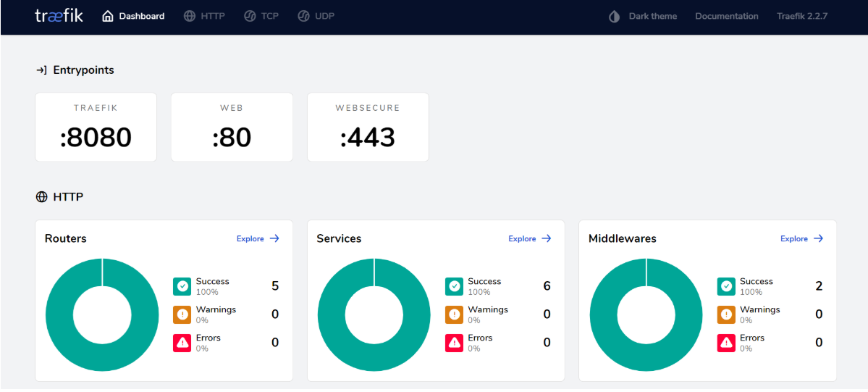Click Routers Warnings exclamation icon
Viewport: 868px width, 392px height.
[x=182, y=314]
